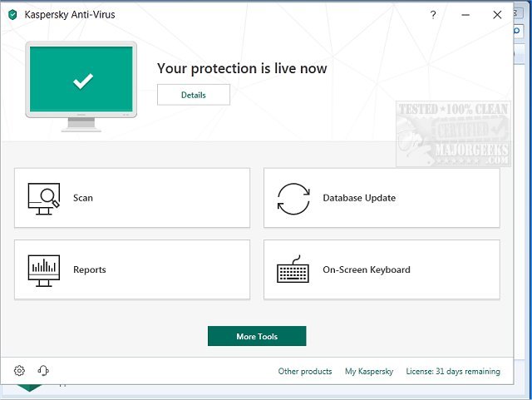Open settings via the gear icon
This screenshot has height=400, width=532.
(x=20, y=371)
